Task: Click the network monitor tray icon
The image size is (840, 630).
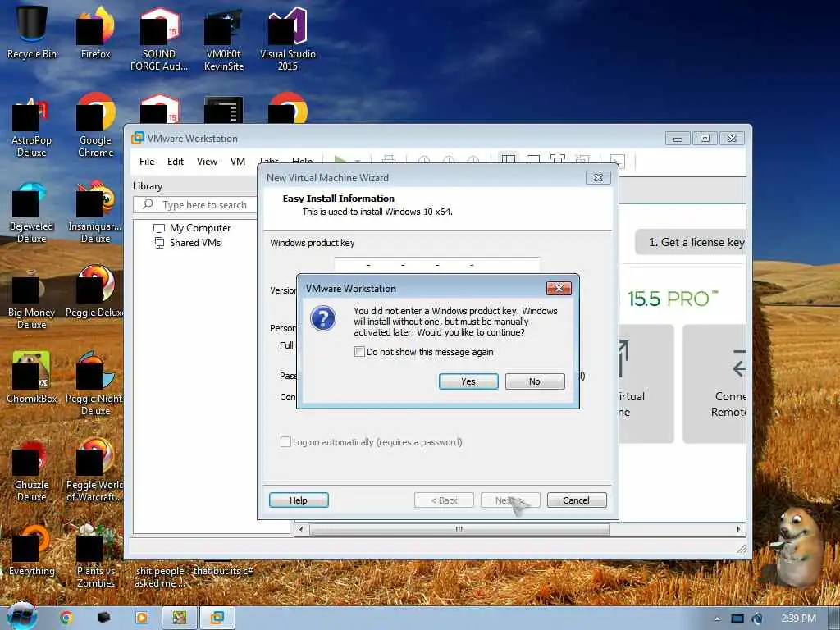Action: click(737, 619)
